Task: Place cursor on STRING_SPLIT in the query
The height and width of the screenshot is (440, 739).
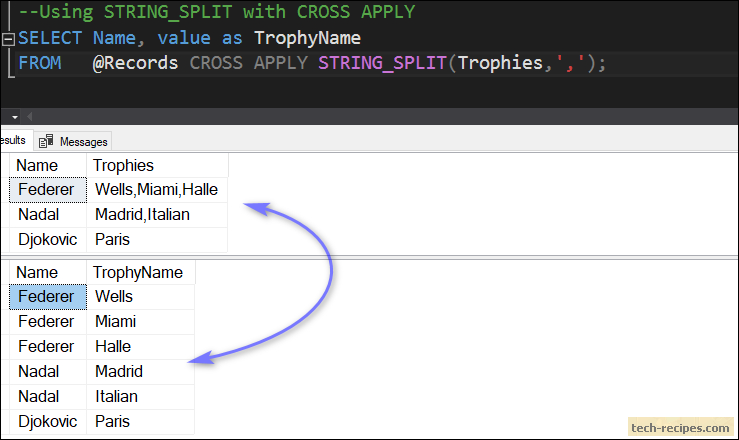Action: pos(382,64)
